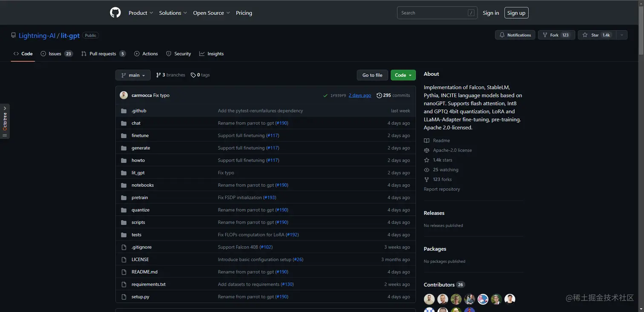This screenshot has width=644, height=312.
Task: Click the repository icon beside Lightning-AI
Action: point(14,35)
